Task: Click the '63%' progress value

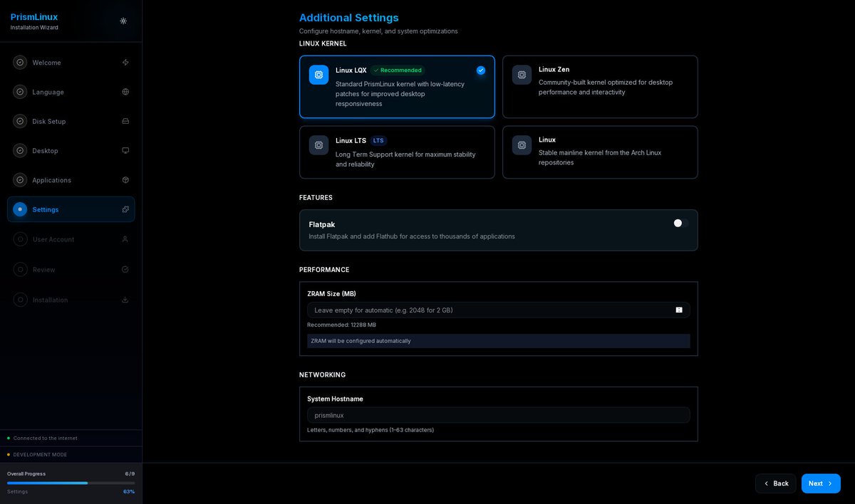Action: click(x=129, y=491)
